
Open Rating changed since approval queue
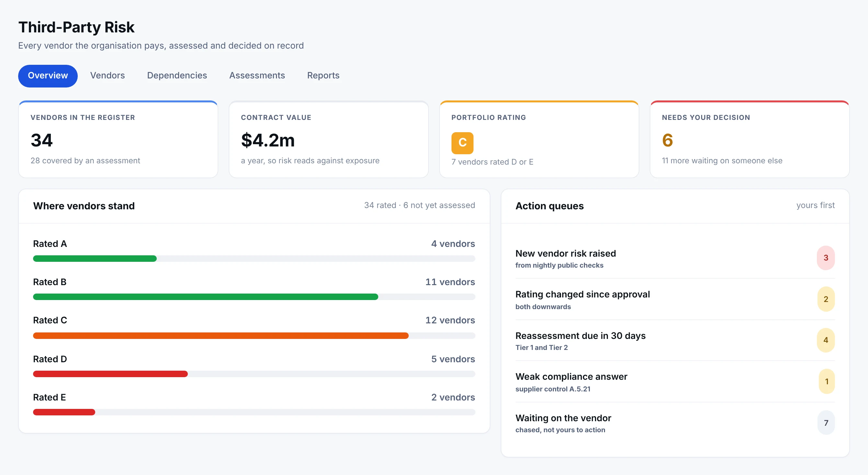(675, 299)
